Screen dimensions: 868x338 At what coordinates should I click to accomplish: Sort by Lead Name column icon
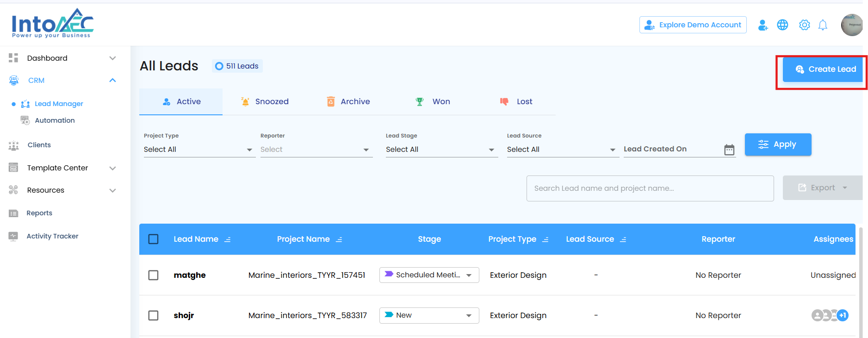pos(227,239)
